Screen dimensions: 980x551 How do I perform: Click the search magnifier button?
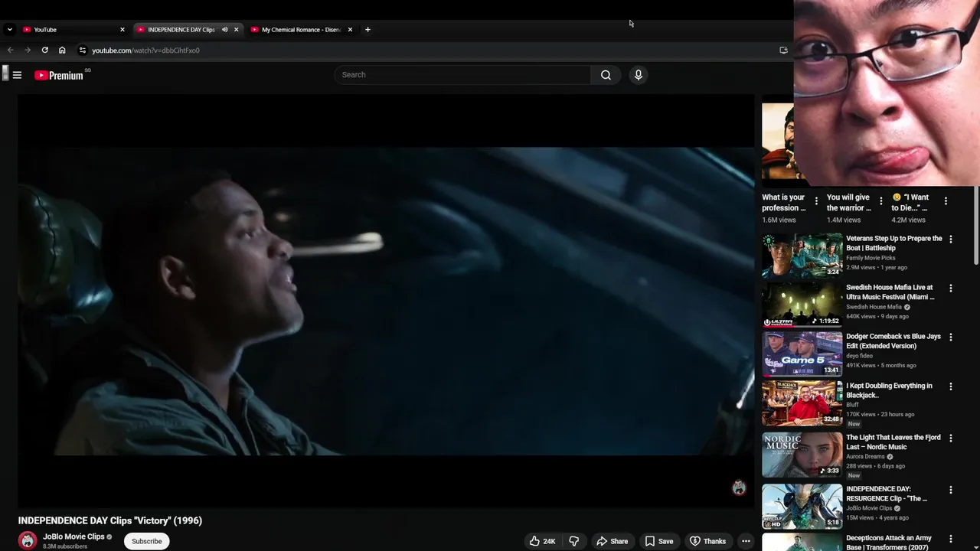[606, 75]
